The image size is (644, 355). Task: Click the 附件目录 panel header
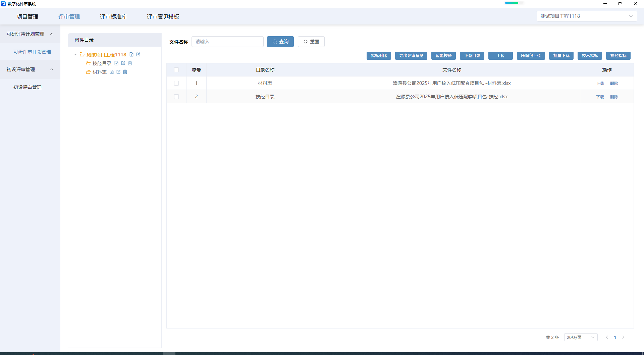click(x=115, y=40)
